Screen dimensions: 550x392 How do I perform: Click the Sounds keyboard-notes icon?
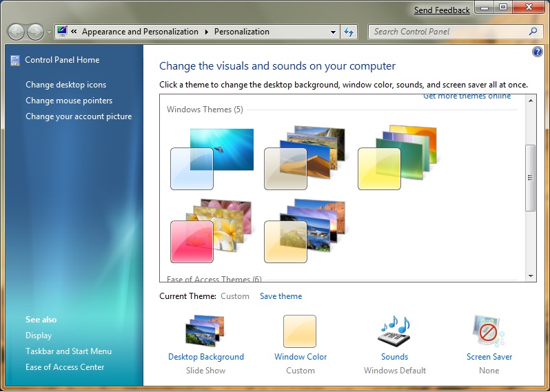pyautogui.click(x=395, y=331)
